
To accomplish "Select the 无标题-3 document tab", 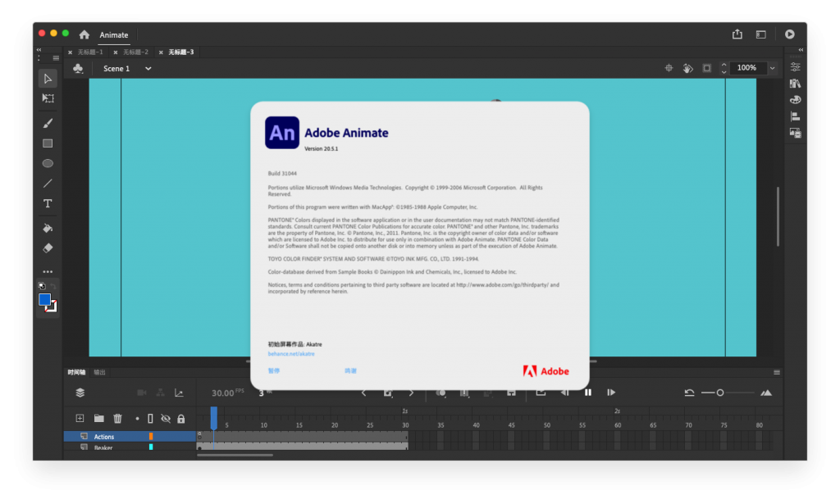I will pos(181,52).
